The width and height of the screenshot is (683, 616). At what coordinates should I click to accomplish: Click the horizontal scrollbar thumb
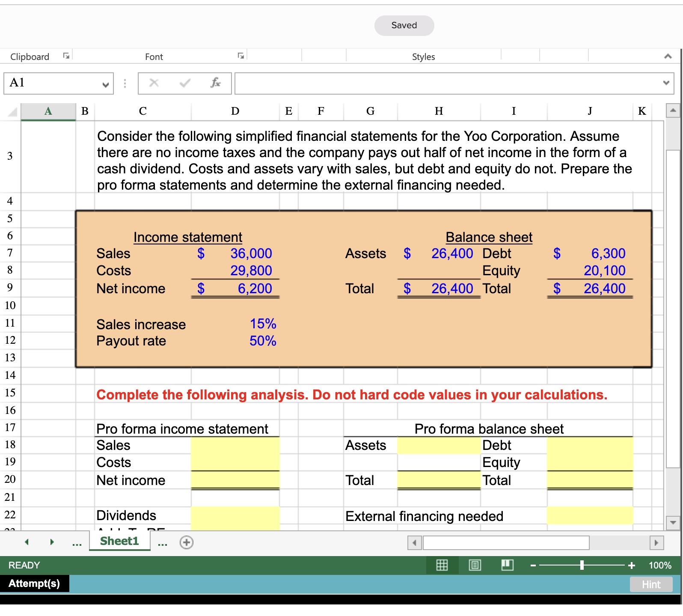(x=506, y=543)
